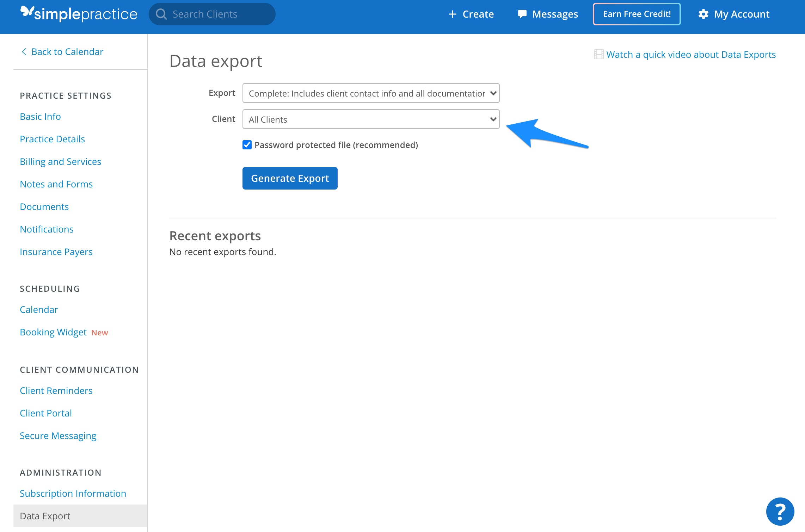The height and width of the screenshot is (532, 805).
Task: Open Watch a quick video about Data Exports
Action: [690, 54]
